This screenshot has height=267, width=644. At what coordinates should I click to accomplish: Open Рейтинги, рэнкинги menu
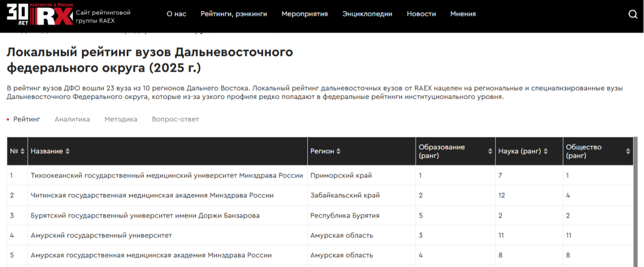click(x=234, y=14)
